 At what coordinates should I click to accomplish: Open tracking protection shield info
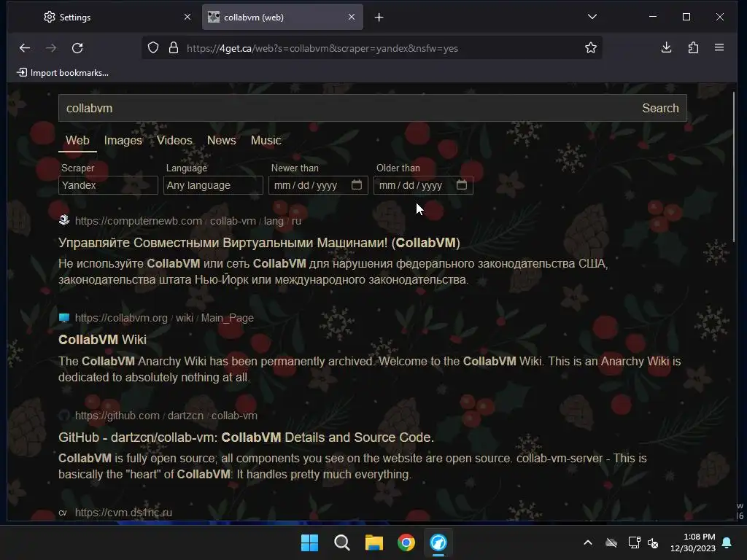pos(153,47)
